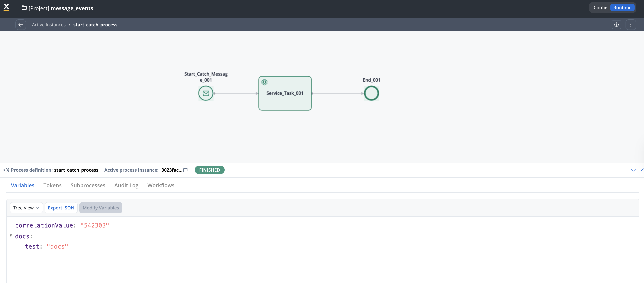
Task: Collapse the docs variable node
Action: (x=11, y=236)
